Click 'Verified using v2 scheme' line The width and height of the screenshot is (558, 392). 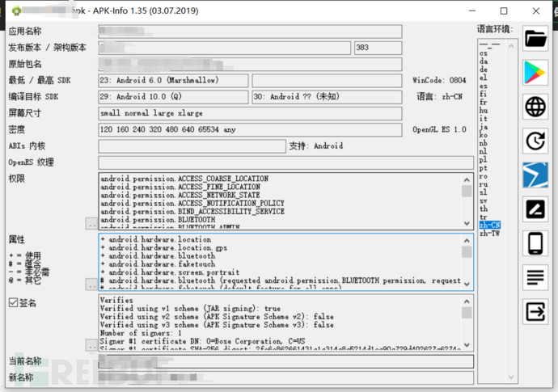click(x=217, y=317)
